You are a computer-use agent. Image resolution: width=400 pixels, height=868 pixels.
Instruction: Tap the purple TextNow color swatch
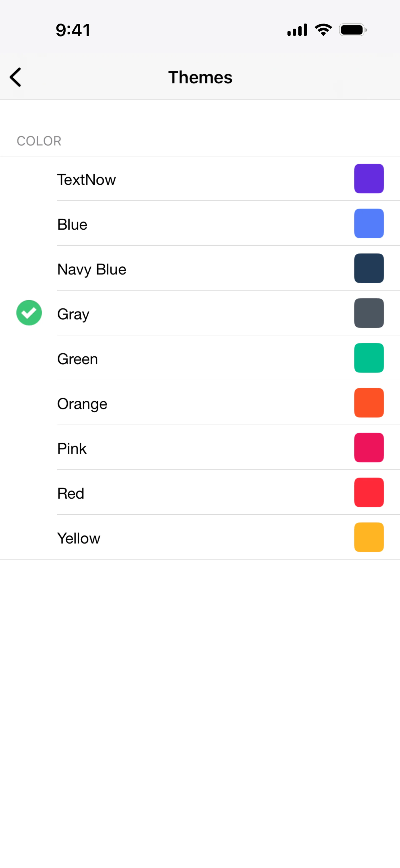[x=369, y=179]
